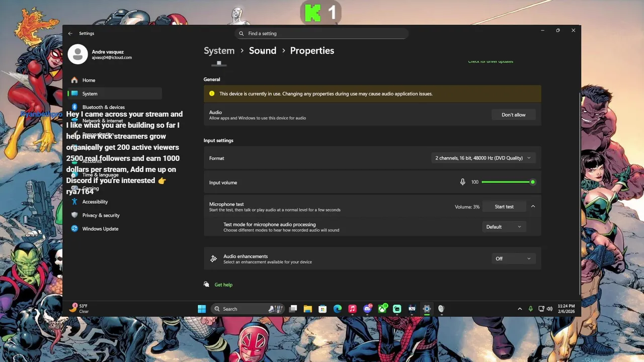The height and width of the screenshot is (362, 644).
Task: Click the green microphone tray icon
Action: (x=530, y=309)
